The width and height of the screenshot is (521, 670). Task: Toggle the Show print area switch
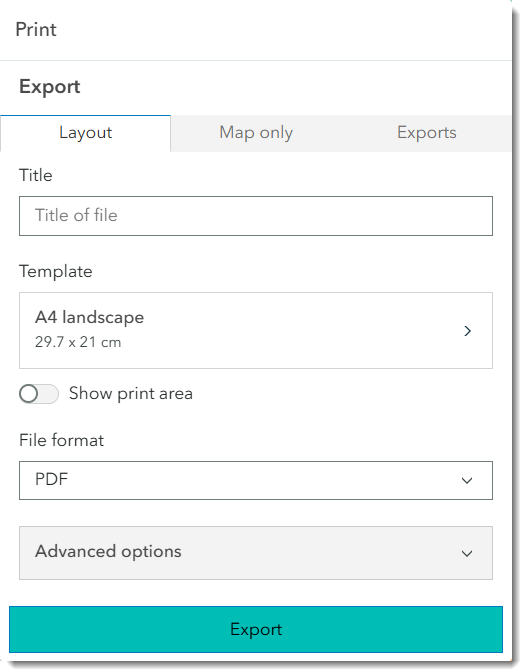click(39, 394)
